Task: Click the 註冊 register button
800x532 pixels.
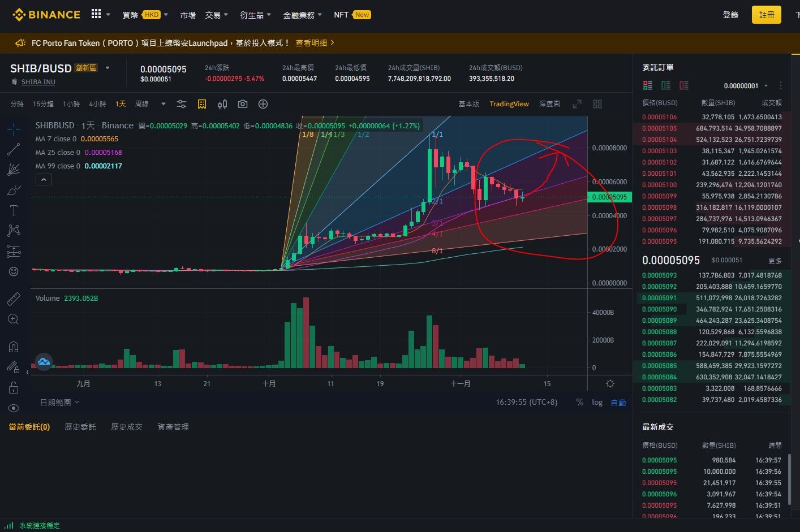Action: (x=767, y=15)
